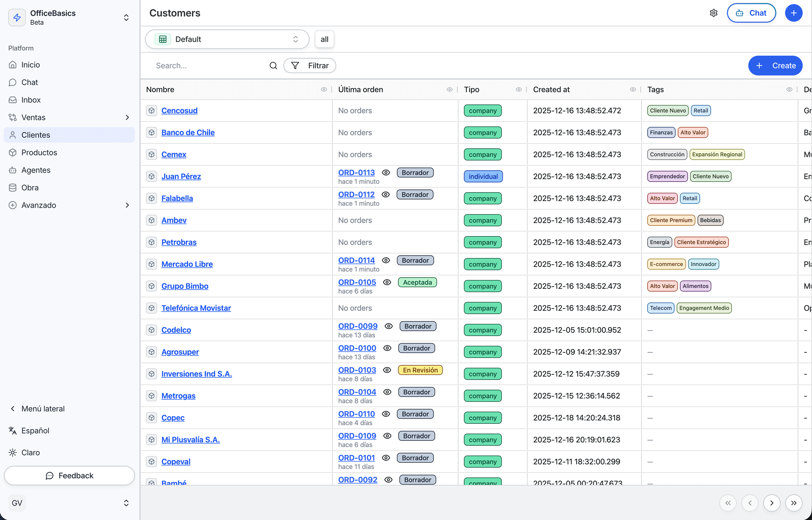Go to next page arrow

pyautogui.click(x=771, y=503)
